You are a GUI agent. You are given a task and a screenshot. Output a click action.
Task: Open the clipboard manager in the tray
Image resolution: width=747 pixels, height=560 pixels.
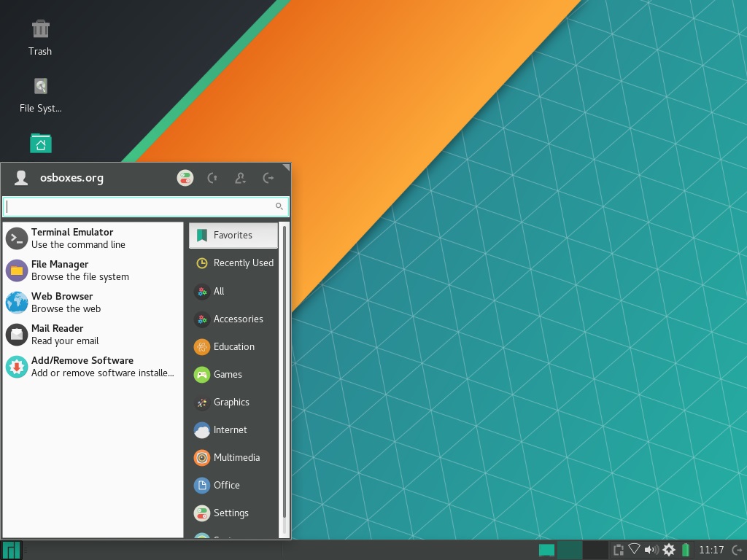[618, 550]
